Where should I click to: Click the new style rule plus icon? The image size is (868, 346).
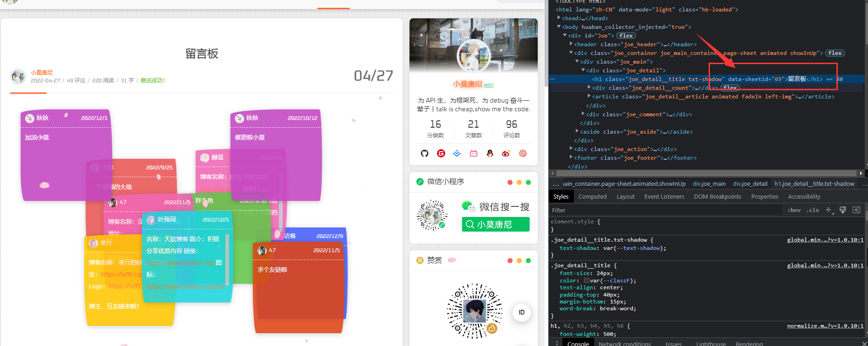click(828, 210)
